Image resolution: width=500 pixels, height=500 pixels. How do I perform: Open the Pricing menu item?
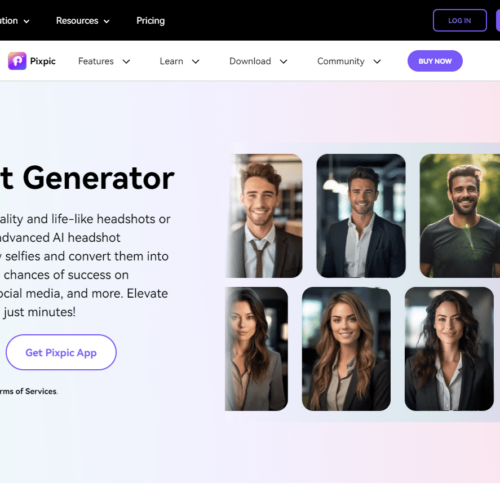[x=150, y=21]
